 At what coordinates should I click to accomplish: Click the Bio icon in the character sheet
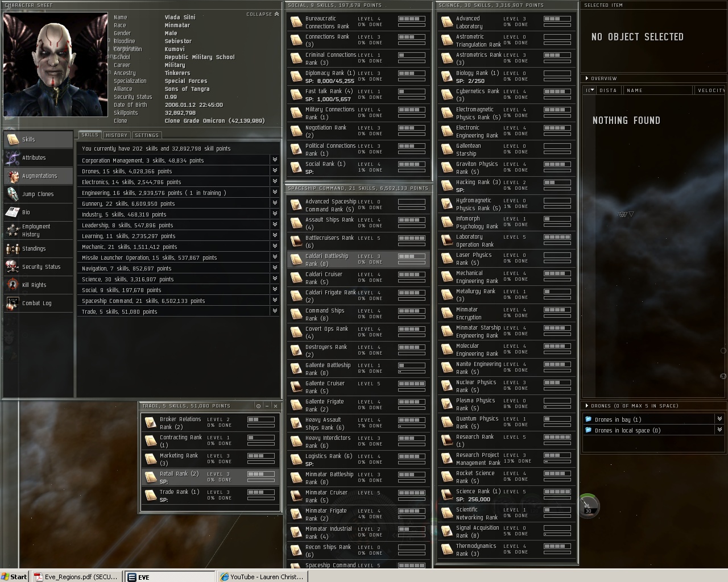(x=13, y=213)
